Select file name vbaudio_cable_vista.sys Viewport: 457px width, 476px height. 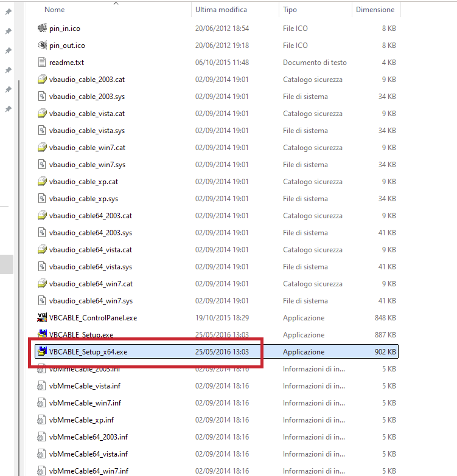(87, 131)
